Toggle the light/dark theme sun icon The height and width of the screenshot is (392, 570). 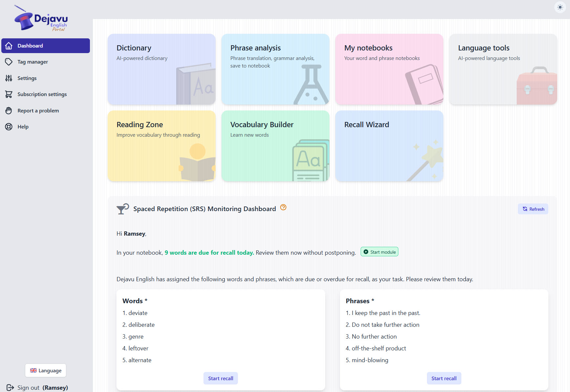(560, 7)
